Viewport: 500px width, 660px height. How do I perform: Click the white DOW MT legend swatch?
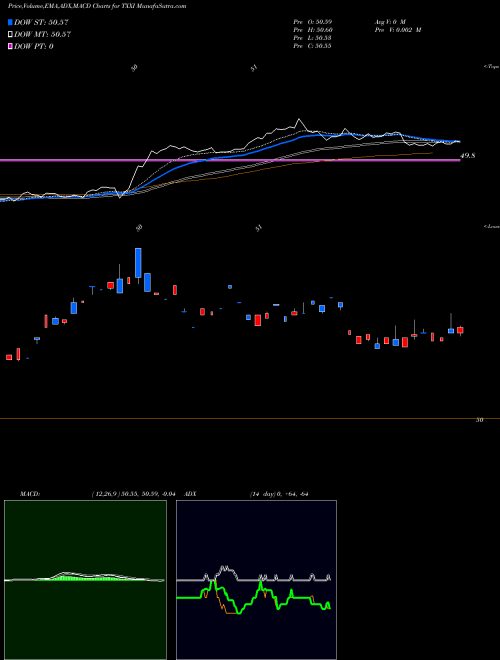pyautogui.click(x=11, y=34)
